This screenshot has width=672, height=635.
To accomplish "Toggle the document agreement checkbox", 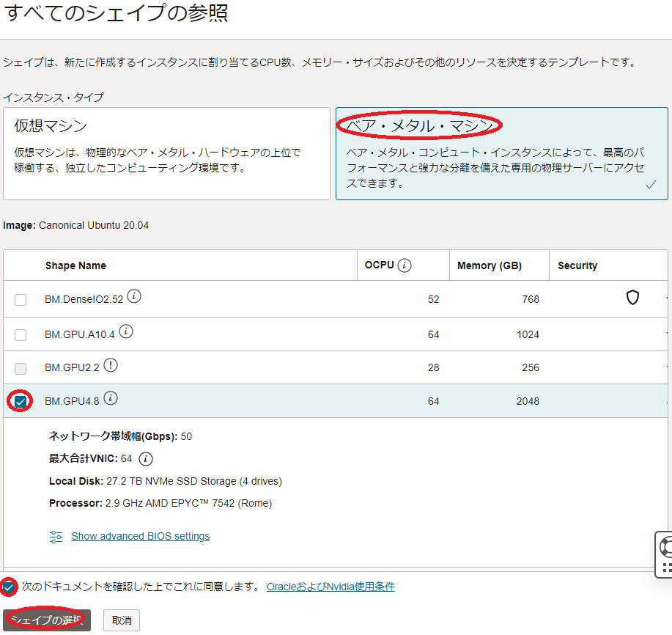I will (9, 587).
